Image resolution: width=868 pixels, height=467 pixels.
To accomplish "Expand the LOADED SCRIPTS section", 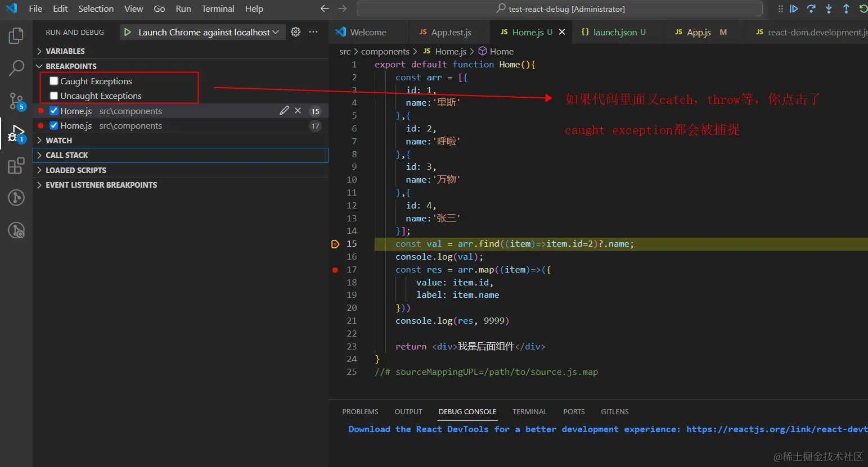I will (x=75, y=170).
